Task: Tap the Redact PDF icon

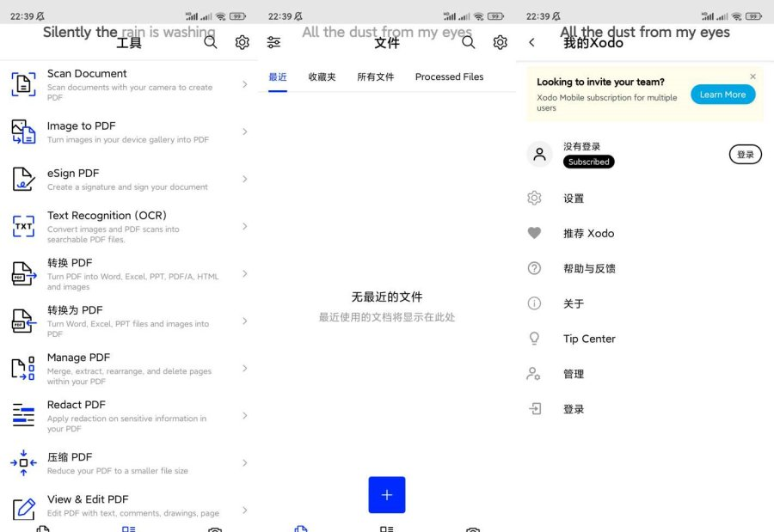Action: (23, 415)
